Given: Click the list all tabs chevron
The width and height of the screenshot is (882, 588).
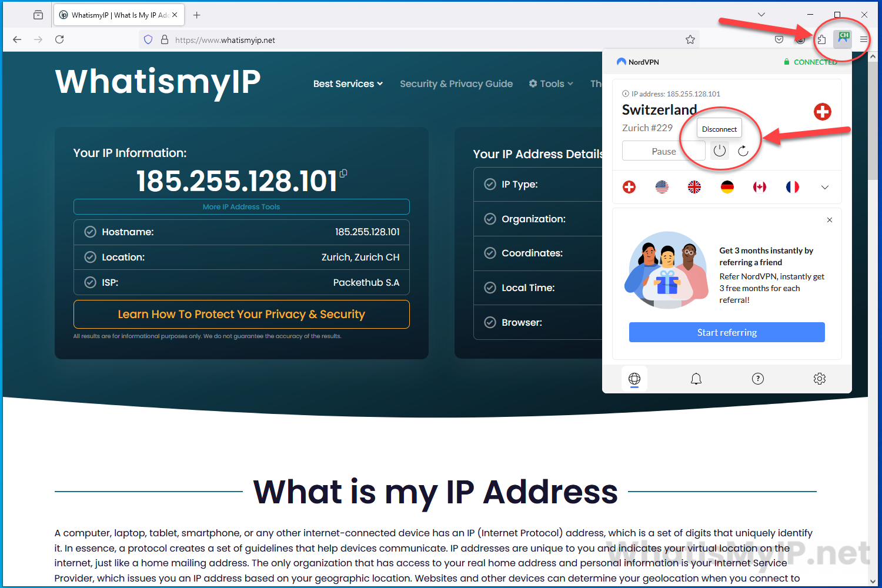Looking at the screenshot, I should [x=761, y=15].
